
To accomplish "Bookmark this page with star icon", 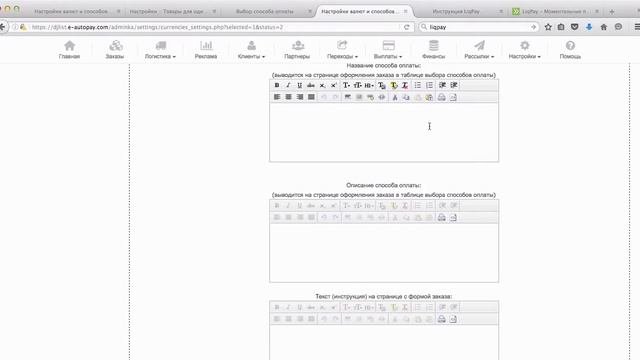I will pos(548,27).
